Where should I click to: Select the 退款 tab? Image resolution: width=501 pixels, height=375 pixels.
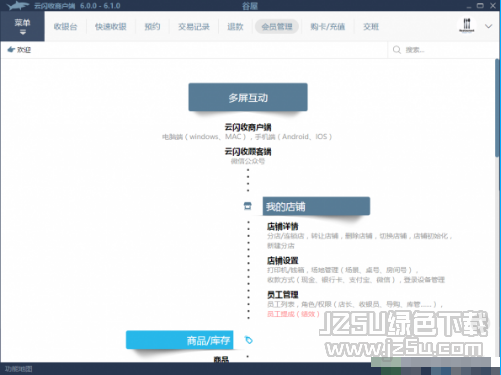235,27
